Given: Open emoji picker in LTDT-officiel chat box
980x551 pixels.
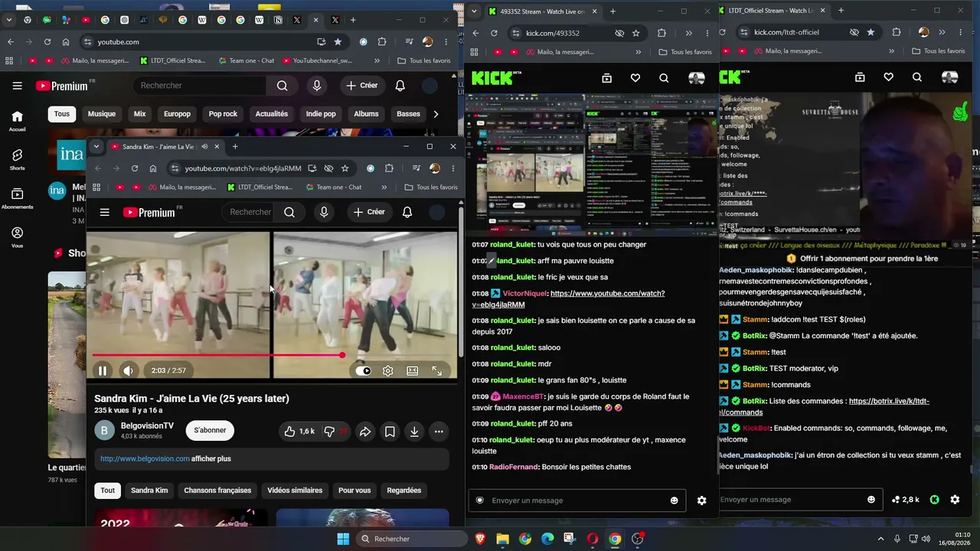Looking at the screenshot, I should 871,500.
